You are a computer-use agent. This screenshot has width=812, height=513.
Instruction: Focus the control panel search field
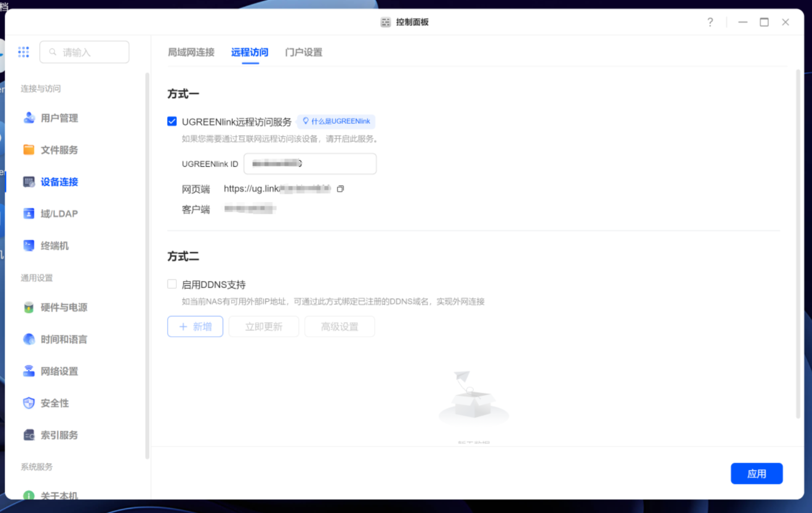[x=84, y=52]
